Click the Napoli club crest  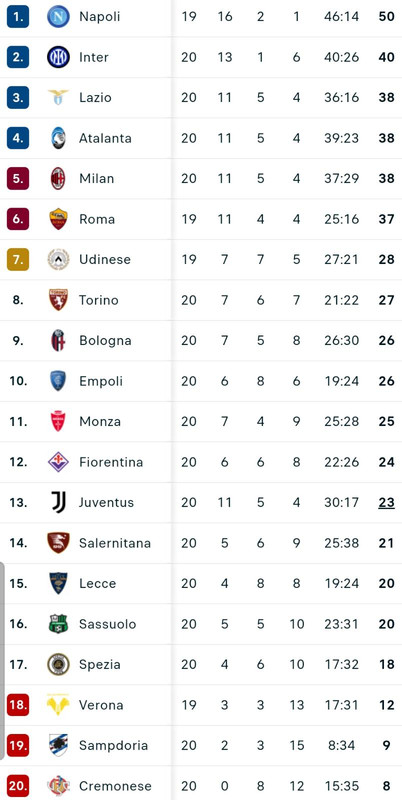click(58, 16)
